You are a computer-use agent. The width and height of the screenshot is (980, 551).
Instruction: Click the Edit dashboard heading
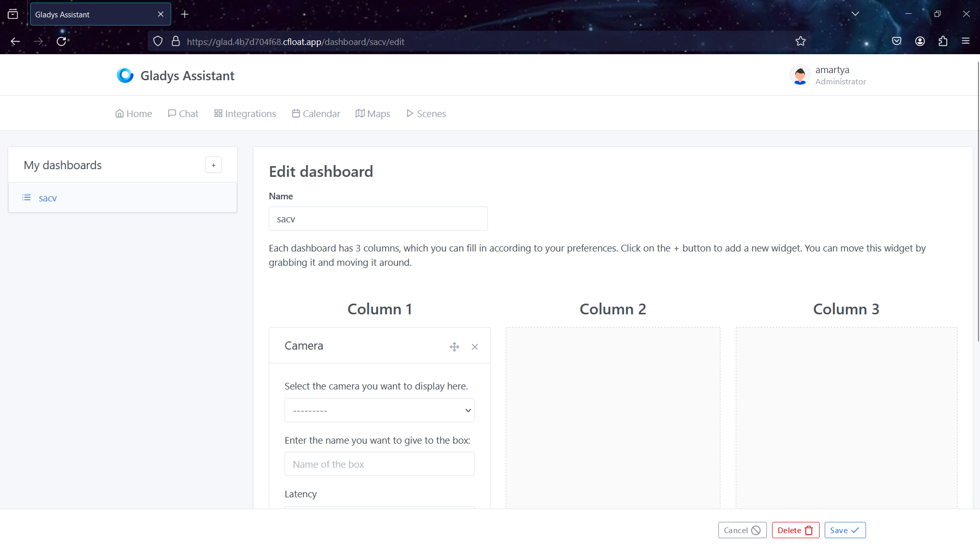321,172
